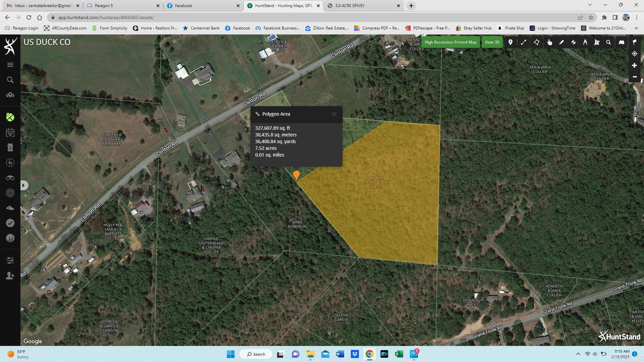This screenshot has height=362, width=644.
Task: Open the Centennial Bank bookmark
Action: tap(201, 28)
